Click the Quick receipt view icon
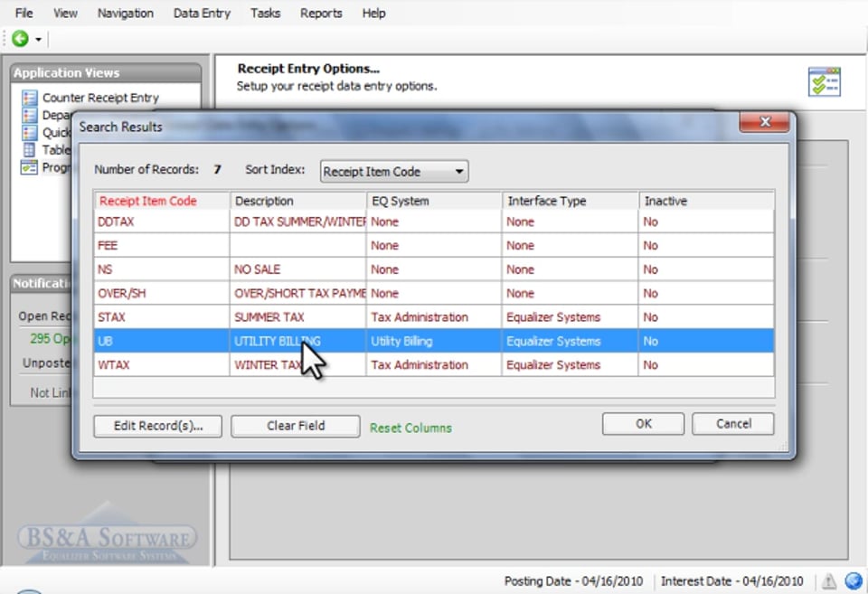 coord(29,132)
